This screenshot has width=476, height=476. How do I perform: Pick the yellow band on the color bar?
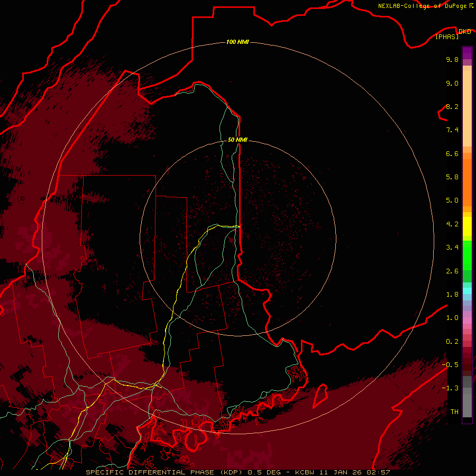pos(467,226)
